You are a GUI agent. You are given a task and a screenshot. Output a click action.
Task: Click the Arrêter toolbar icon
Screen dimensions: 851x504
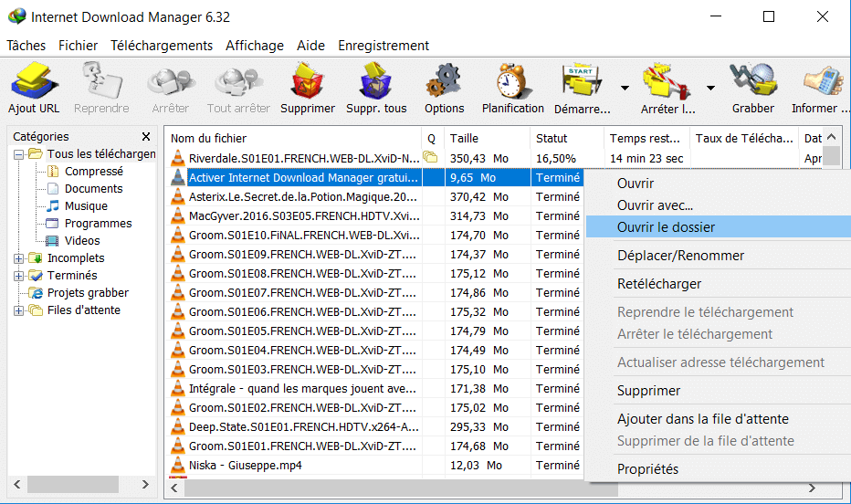tap(171, 81)
